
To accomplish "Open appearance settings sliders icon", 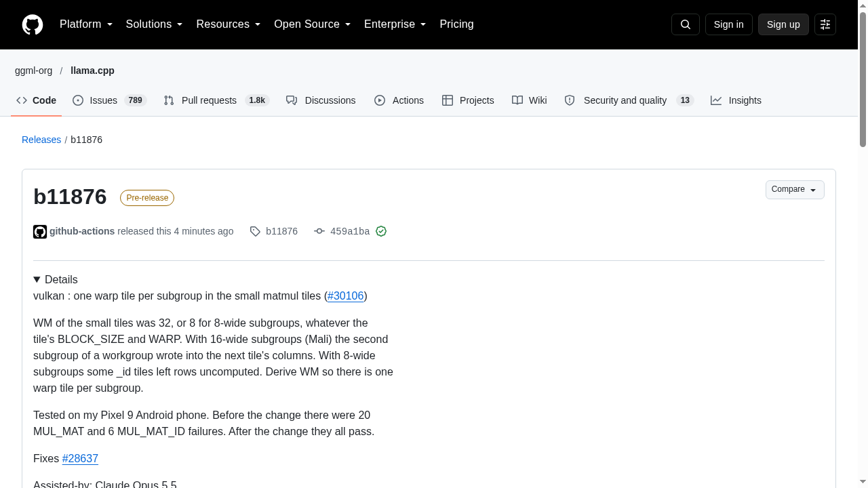I will pos(825,24).
